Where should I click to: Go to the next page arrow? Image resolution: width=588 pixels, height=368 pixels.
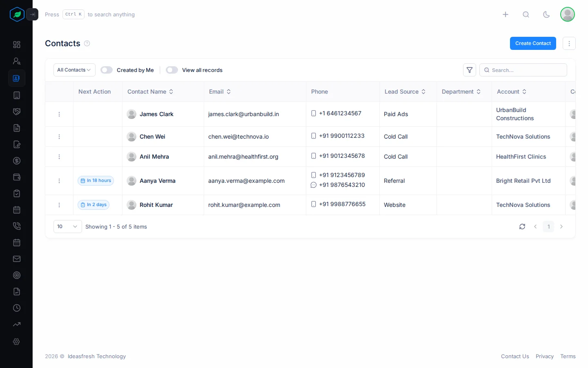pyautogui.click(x=561, y=227)
